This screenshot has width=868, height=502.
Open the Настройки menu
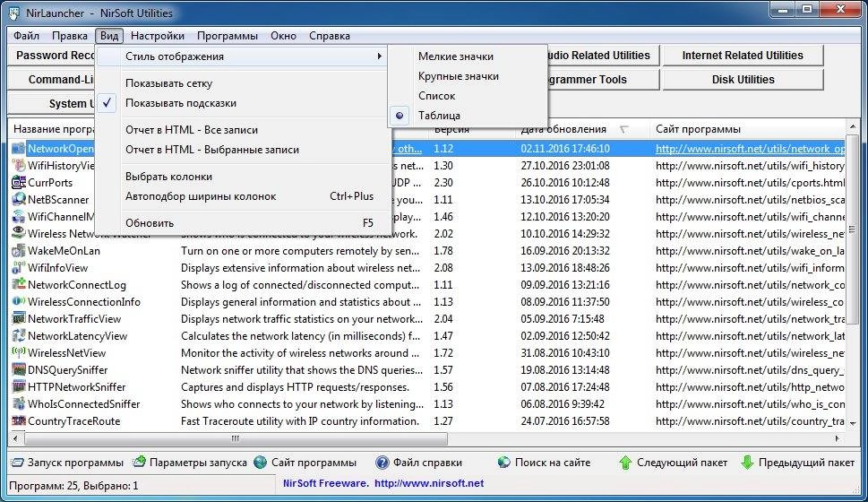click(x=158, y=36)
